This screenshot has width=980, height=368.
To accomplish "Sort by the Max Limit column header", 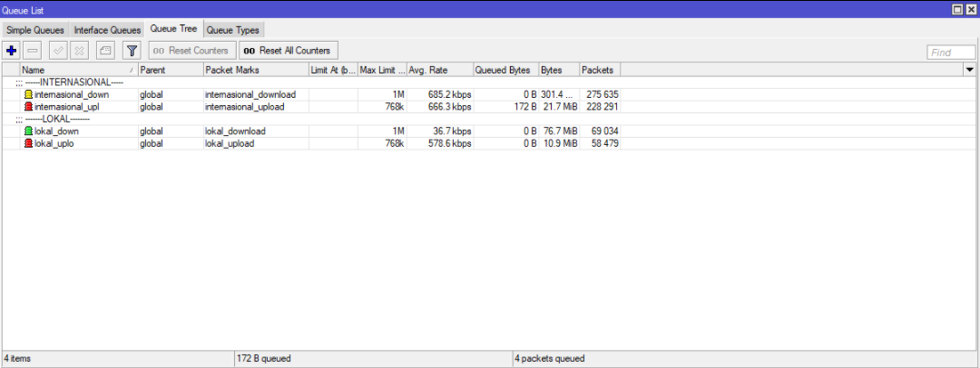I will (x=383, y=70).
